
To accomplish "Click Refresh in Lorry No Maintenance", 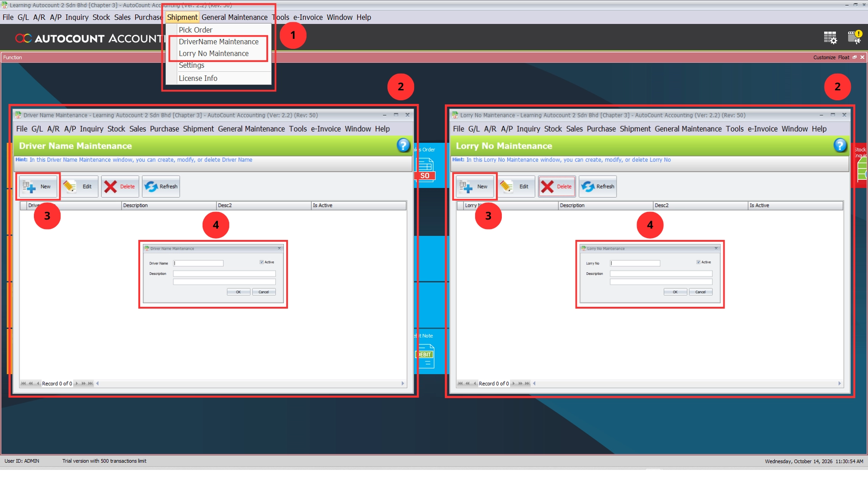I will pos(598,187).
